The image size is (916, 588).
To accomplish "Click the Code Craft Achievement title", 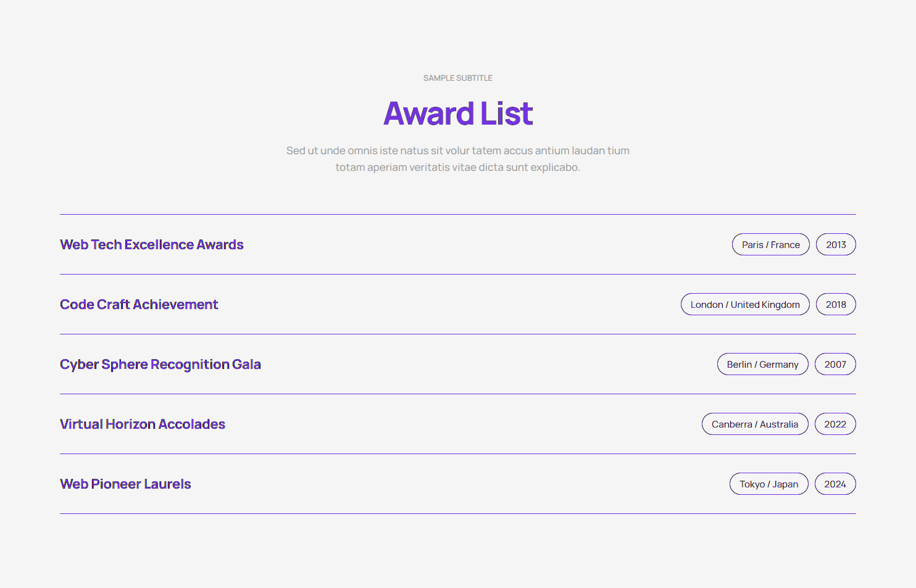I will tap(139, 305).
